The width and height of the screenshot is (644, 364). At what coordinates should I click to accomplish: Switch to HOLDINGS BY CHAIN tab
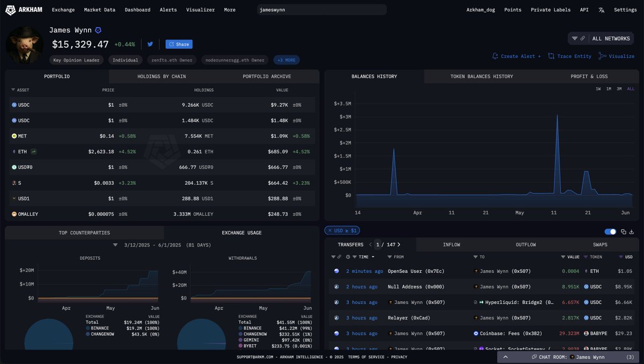pyautogui.click(x=162, y=76)
